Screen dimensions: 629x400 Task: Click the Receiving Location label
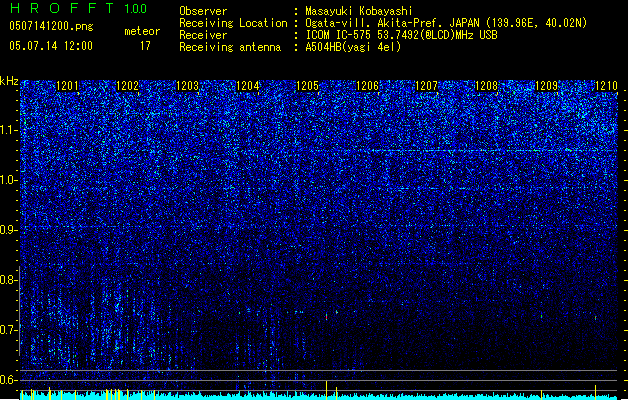click(x=233, y=23)
